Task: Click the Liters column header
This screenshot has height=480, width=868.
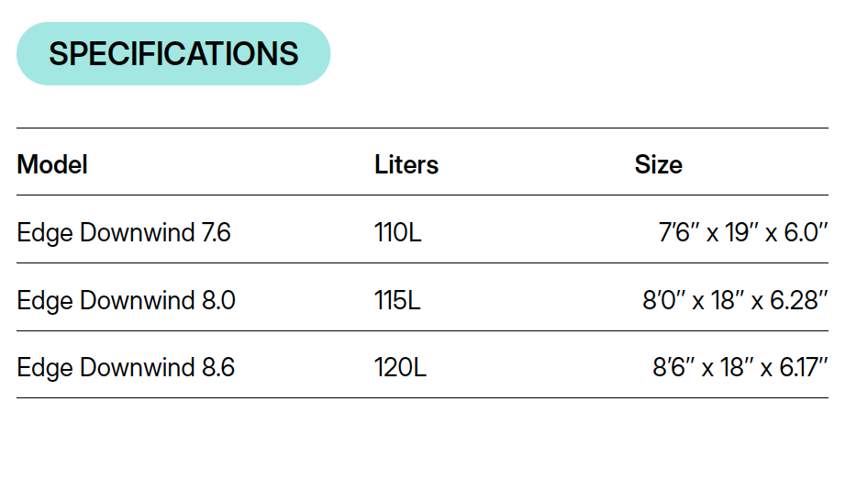Action: 406,165
